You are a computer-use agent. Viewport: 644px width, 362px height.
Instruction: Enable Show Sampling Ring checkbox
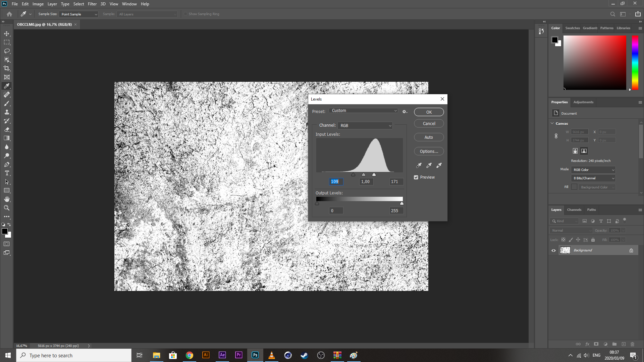[185, 14]
